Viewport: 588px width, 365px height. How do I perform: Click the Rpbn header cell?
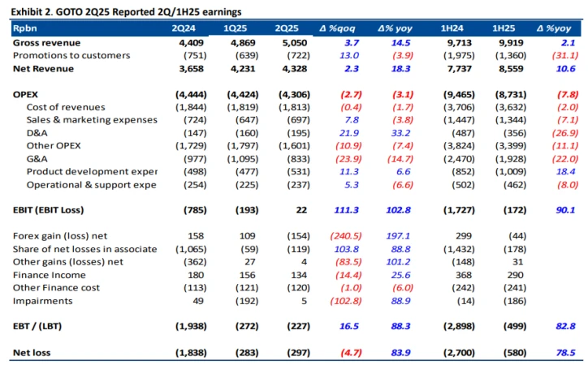coord(25,28)
